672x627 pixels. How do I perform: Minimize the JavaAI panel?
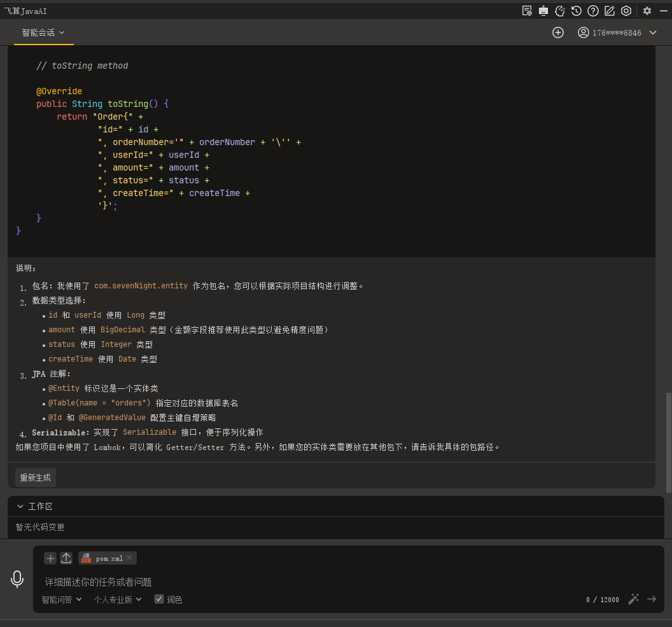(x=663, y=11)
